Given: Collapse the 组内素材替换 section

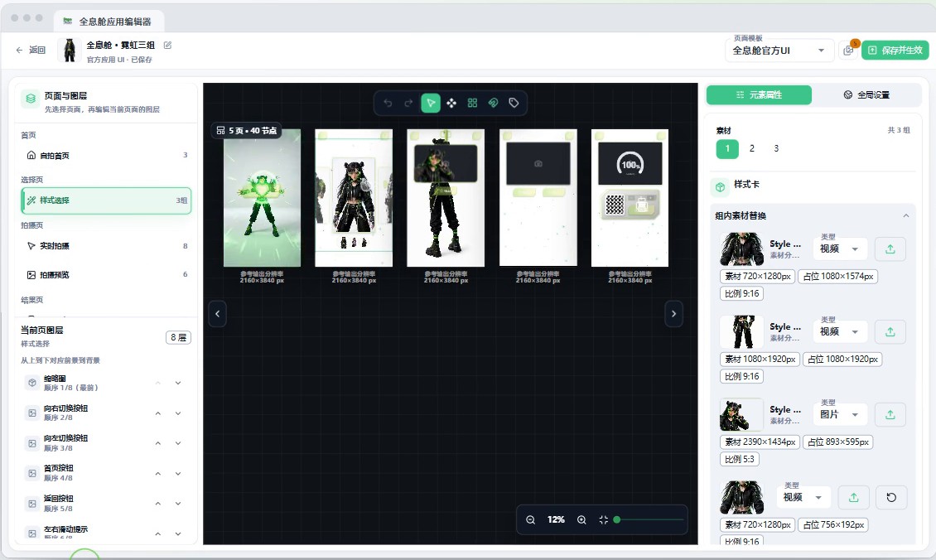Looking at the screenshot, I should pyautogui.click(x=905, y=215).
